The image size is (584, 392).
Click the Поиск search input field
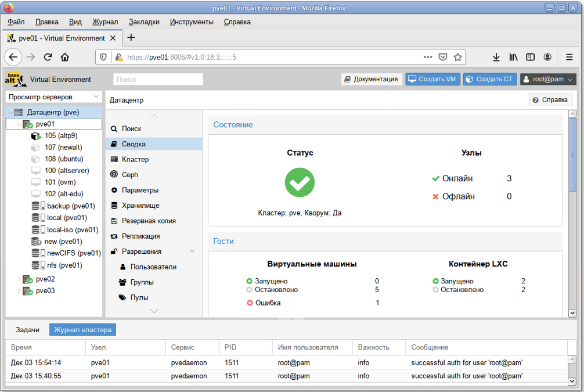[x=158, y=80]
